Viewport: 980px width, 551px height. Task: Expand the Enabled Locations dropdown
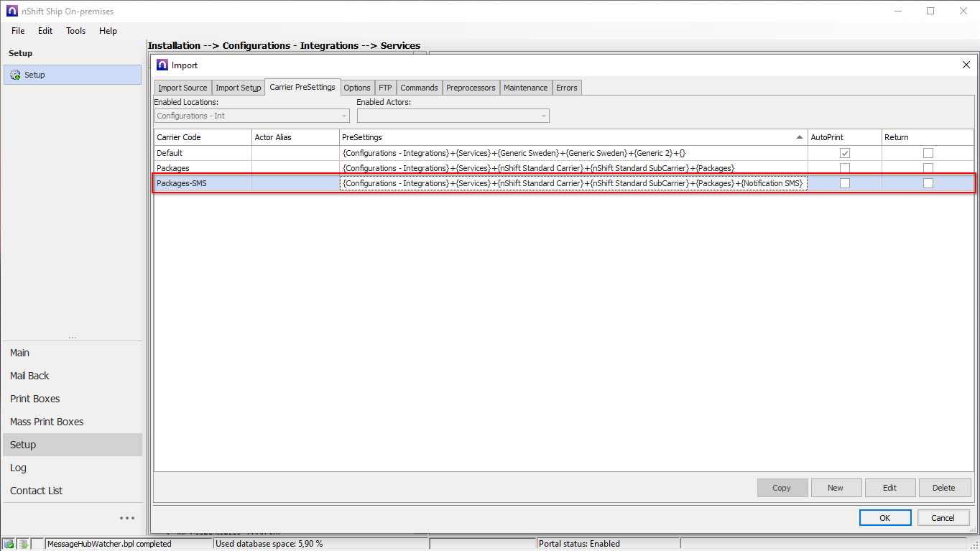(x=344, y=116)
